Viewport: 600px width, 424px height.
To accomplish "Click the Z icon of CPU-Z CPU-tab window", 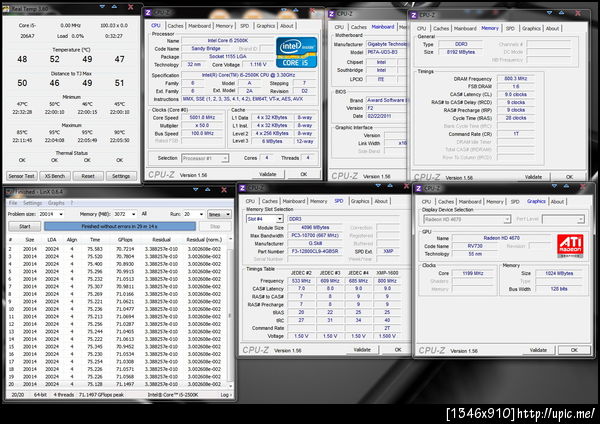I will tap(148, 13).
